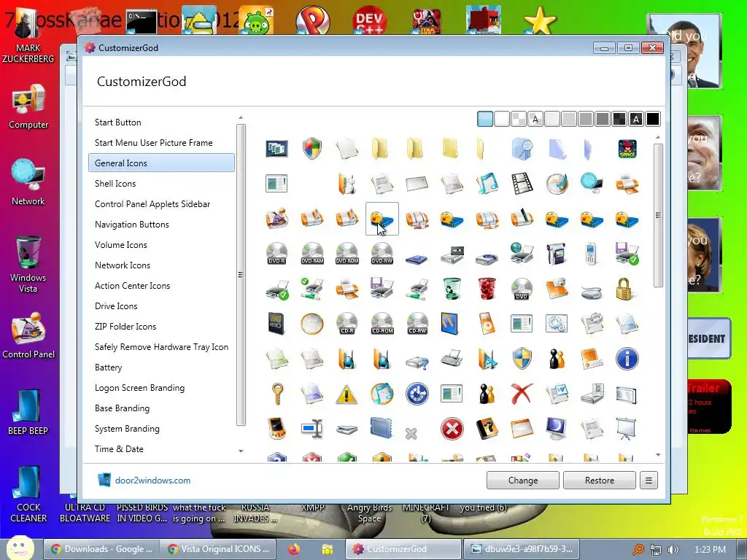Choose the CD-RW disc icon
This screenshot has width=747, height=560.
[417, 324]
